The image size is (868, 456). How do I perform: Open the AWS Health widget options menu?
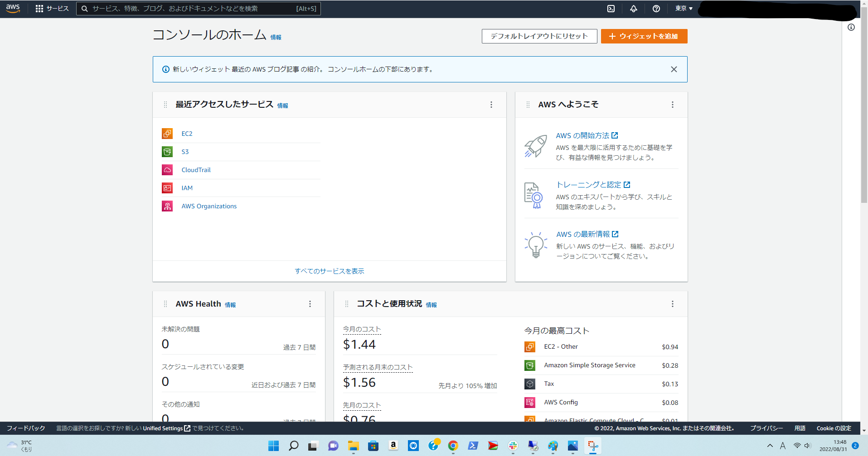pos(310,304)
